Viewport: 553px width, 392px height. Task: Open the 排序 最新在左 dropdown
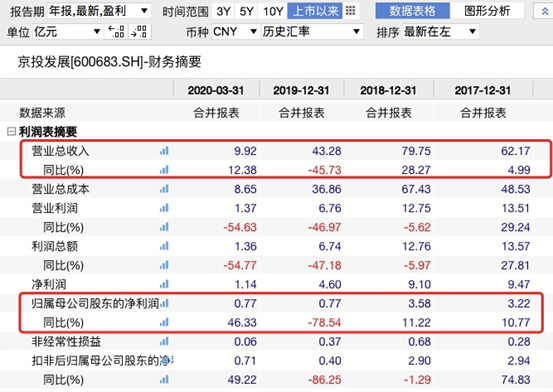(440, 32)
